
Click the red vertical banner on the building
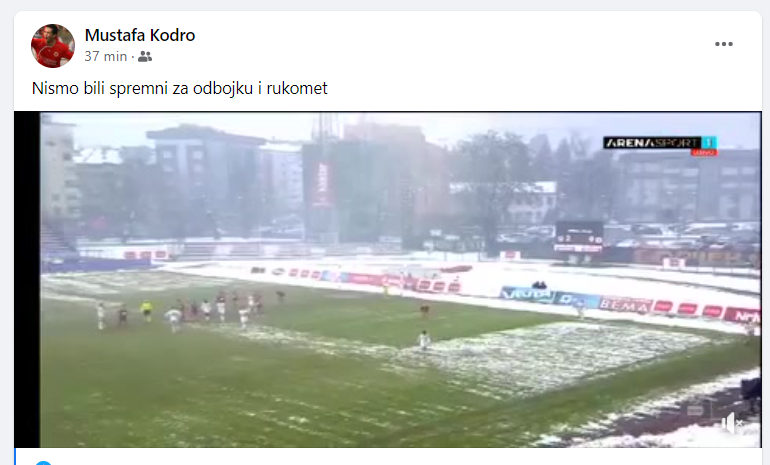tap(323, 184)
